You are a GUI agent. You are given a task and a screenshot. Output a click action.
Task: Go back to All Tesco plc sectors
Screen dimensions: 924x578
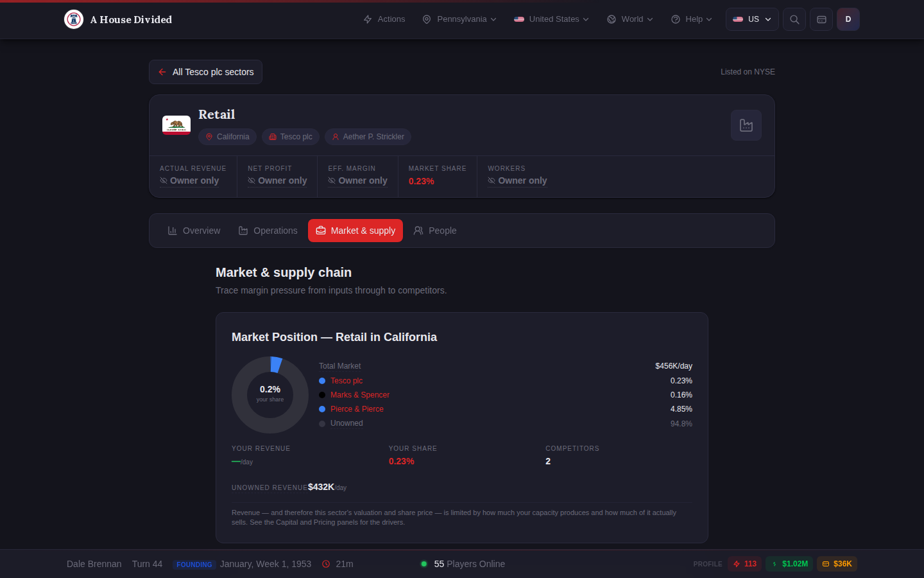tap(205, 72)
